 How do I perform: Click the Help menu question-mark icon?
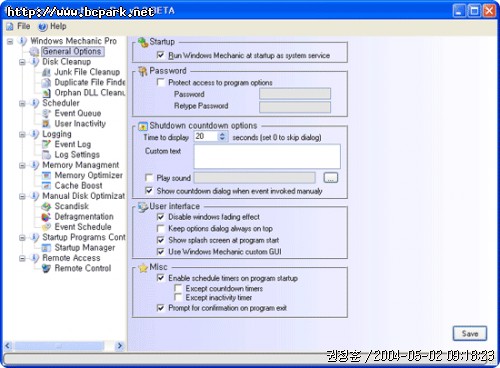[43, 26]
